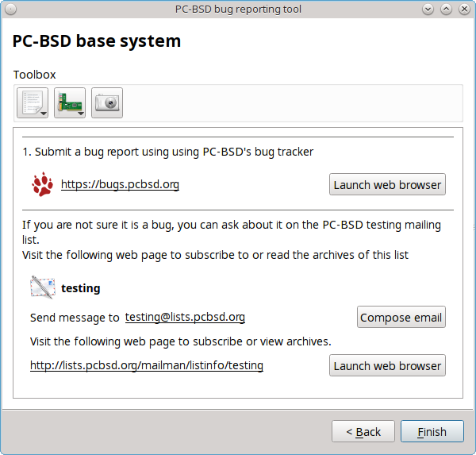Maximize the bug reporting tool window
This screenshot has width=476, height=455.
pyautogui.click(x=446, y=10)
